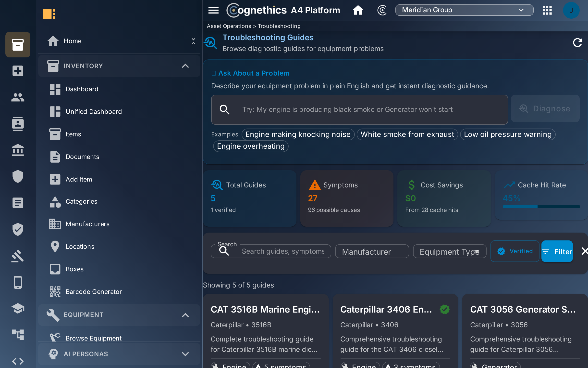
Task: Click the refresh icon beside Troubleshooting Guides
Action: [x=577, y=43]
